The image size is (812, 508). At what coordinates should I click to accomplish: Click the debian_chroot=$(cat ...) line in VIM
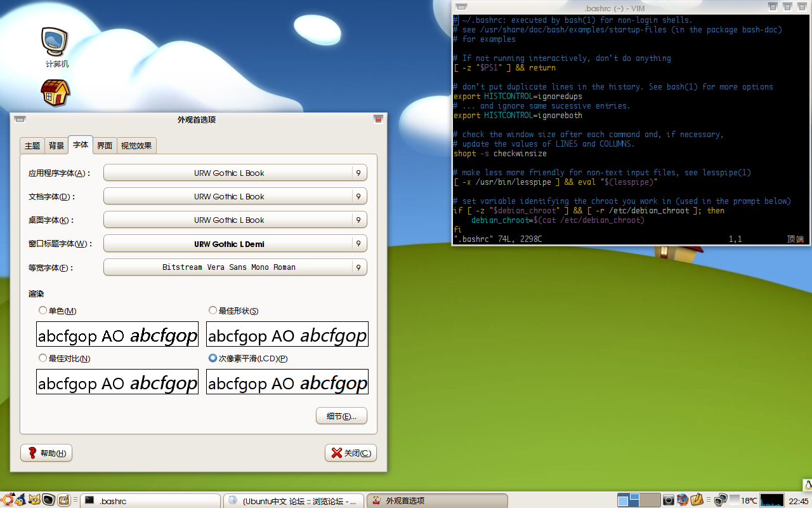click(558, 220)
